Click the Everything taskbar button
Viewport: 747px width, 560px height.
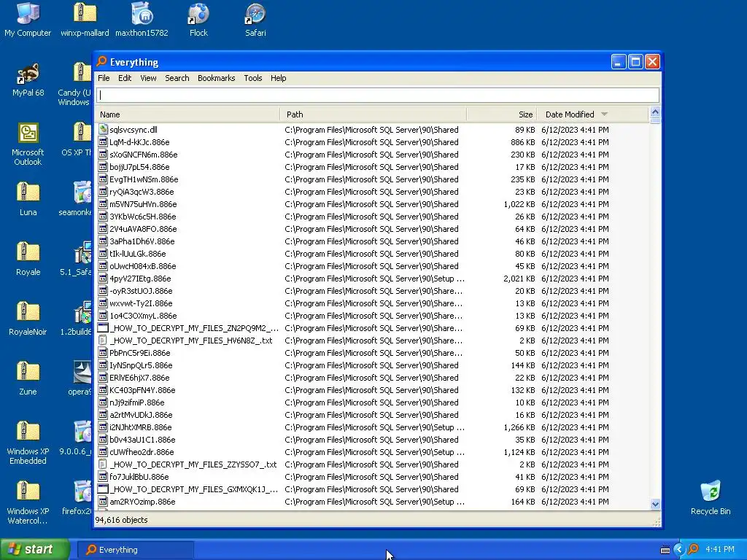[x=135, y=550]
